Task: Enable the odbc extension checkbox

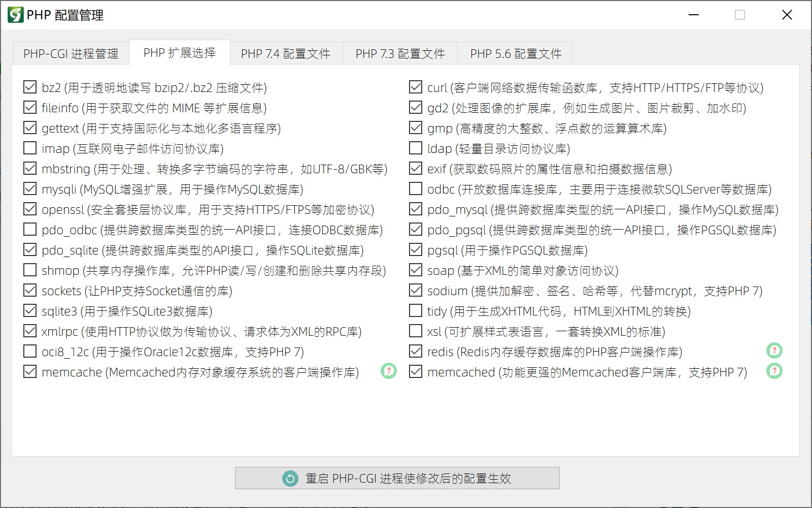Action: (416, 189)
